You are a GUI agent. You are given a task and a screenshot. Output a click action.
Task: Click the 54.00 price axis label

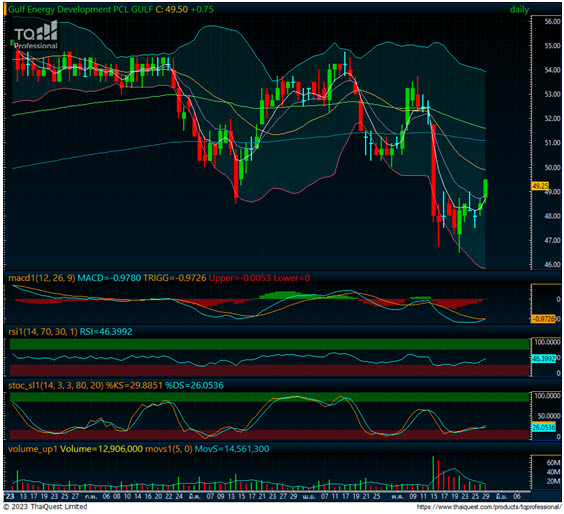(552, 70)
